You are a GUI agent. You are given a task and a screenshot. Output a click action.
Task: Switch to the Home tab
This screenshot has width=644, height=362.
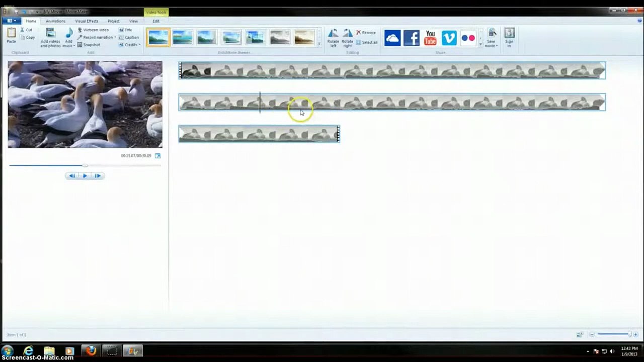31,21
